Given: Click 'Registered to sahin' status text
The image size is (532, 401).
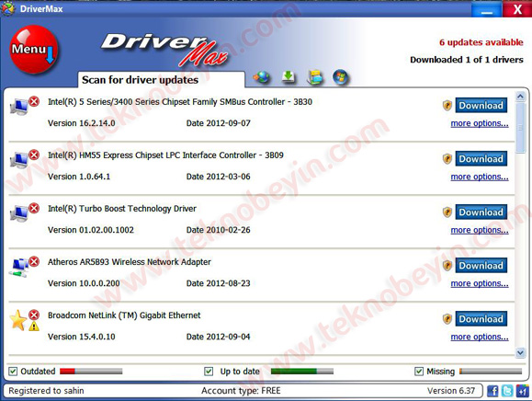Looking at the screenshot, I should (46, 391).
